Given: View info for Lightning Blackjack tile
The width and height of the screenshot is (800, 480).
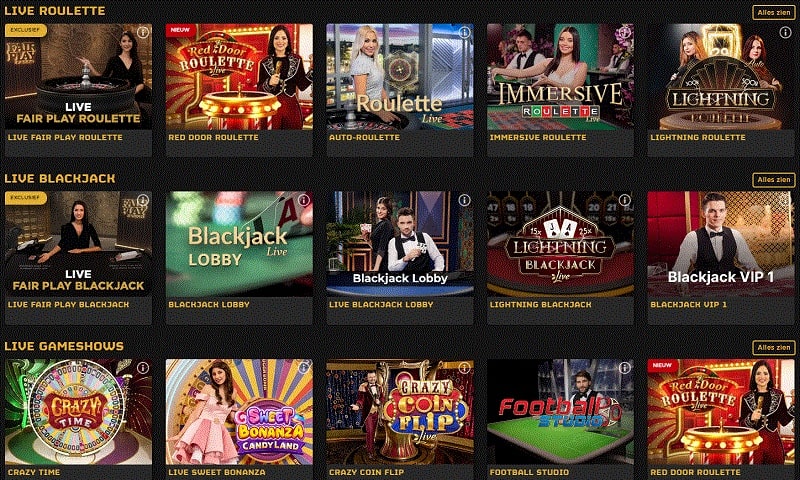Looking at the screenshot, I should (x=624, y=200).
